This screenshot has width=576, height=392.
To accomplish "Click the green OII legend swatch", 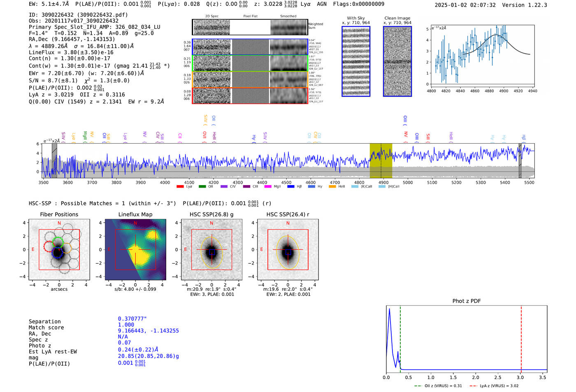I will [x=202, y=187].
